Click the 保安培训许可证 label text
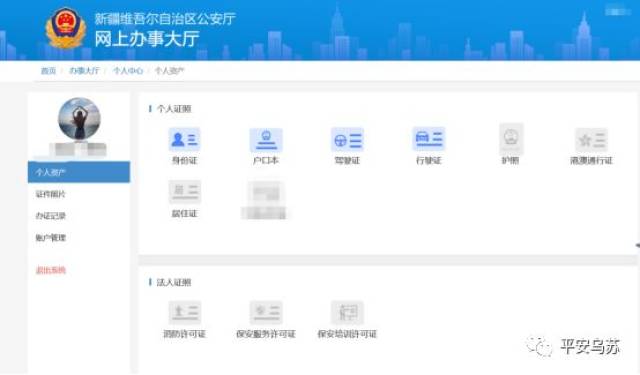The image size is (640, 375). point(347,334)
